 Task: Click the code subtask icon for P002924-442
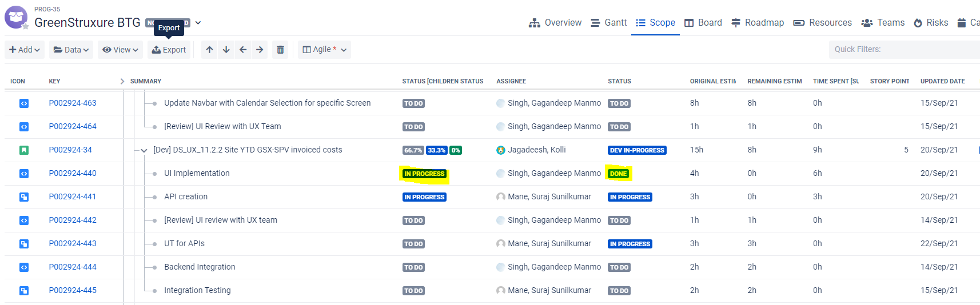pos(24,220)
